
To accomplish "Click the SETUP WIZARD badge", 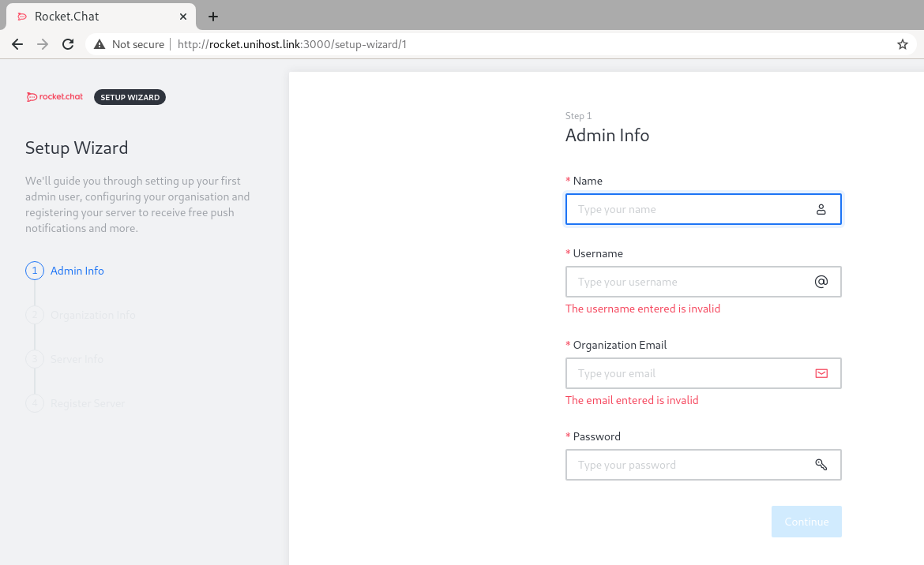I will 130,97.
